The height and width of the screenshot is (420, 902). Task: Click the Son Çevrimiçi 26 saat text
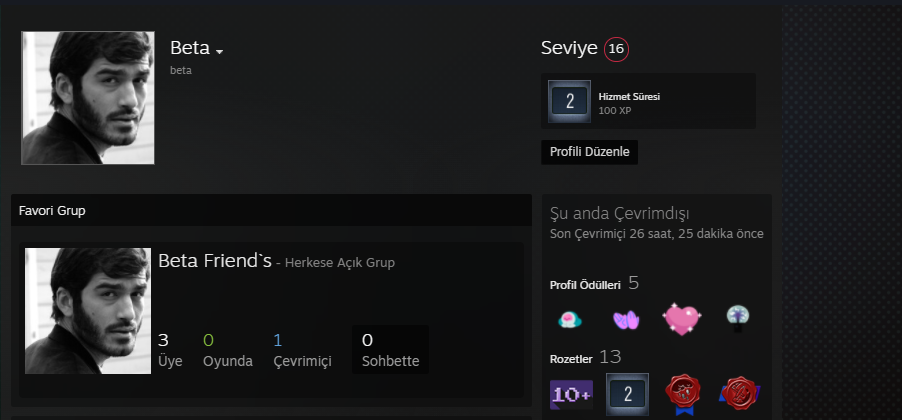tap(656, 234)
